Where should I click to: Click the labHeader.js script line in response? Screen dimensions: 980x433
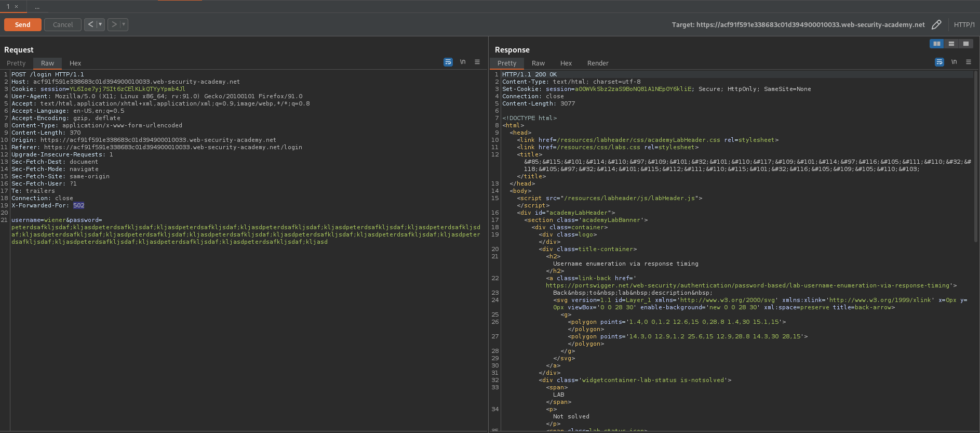click(610, 198)
